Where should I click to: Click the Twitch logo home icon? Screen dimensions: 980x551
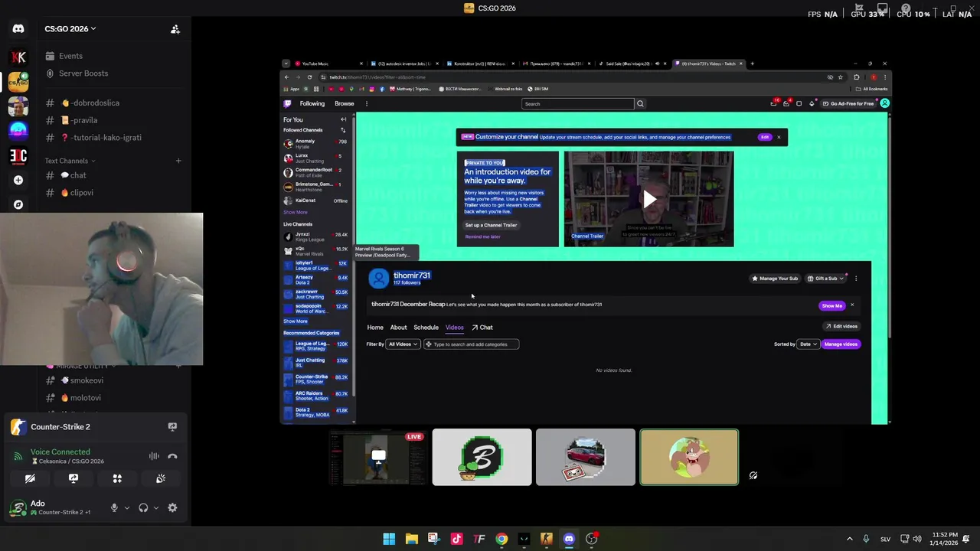(288, 103)
